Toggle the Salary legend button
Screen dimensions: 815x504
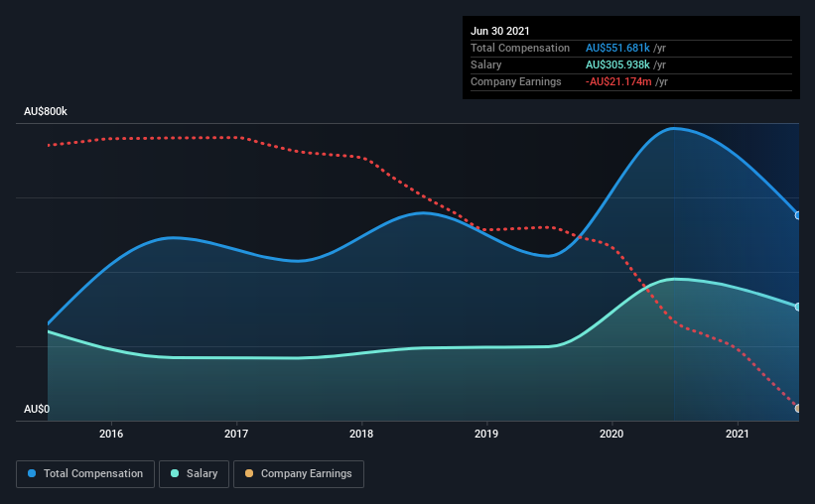pos(194,474)
